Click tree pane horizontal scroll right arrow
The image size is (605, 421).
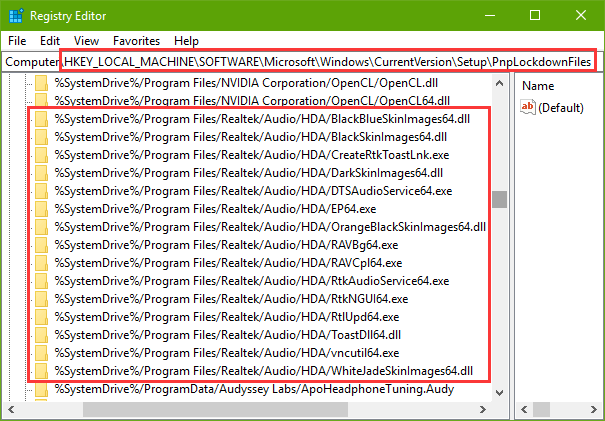(x=483, y=409)
